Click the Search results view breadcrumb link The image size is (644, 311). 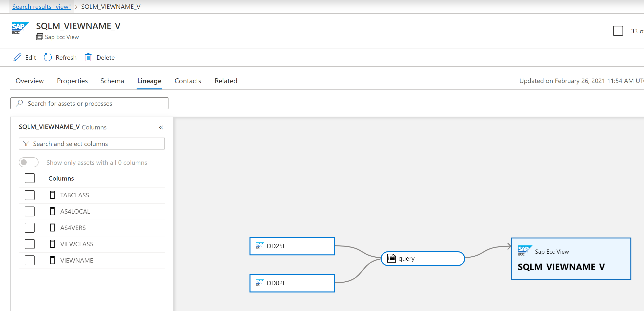point(42,6)
